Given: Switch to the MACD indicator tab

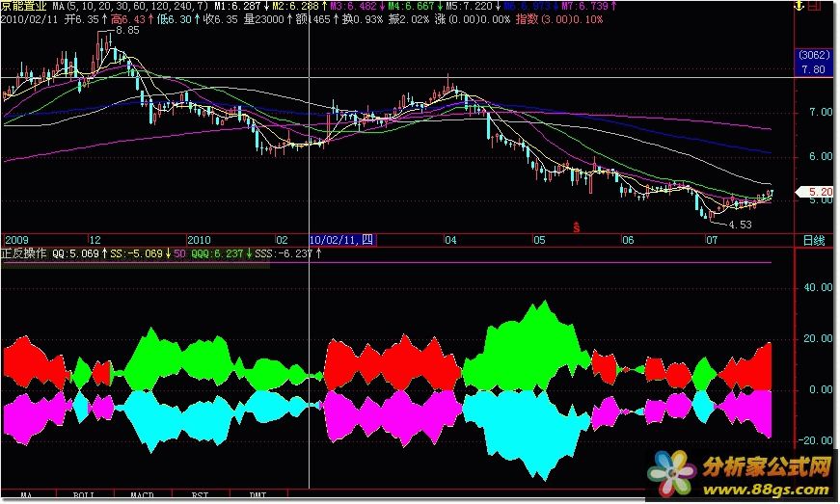Looking at the screenshot, I should [142, 494].
